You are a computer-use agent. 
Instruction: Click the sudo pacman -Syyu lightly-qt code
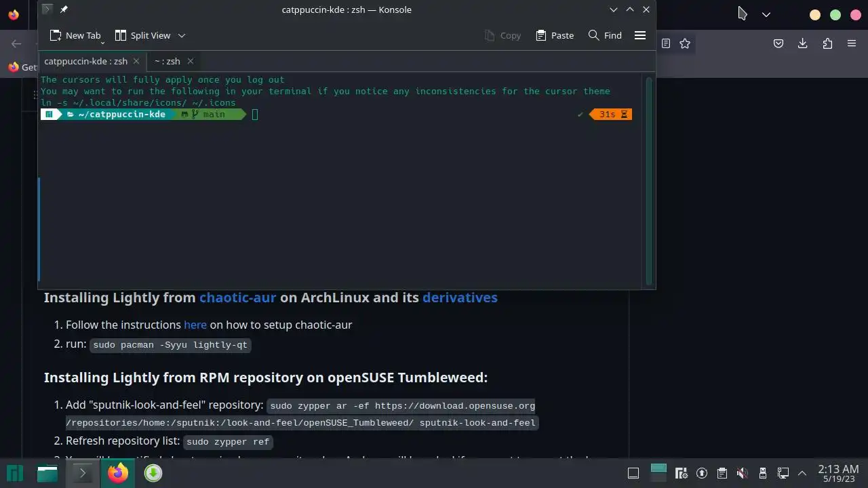coord(170,345)
